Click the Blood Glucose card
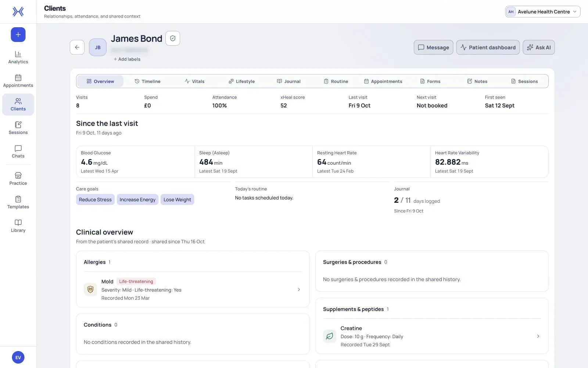588x368 pixels. click(x=135, y=162)
